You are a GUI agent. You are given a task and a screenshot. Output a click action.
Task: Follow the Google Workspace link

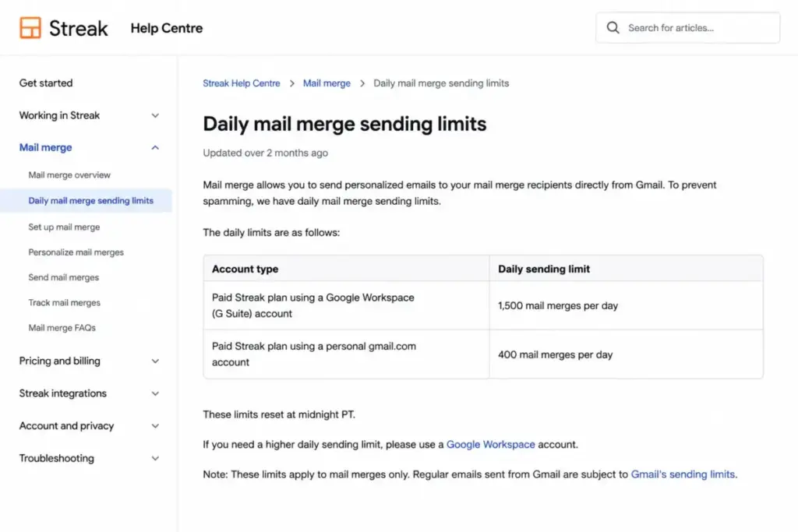click(x=491, y=445)
